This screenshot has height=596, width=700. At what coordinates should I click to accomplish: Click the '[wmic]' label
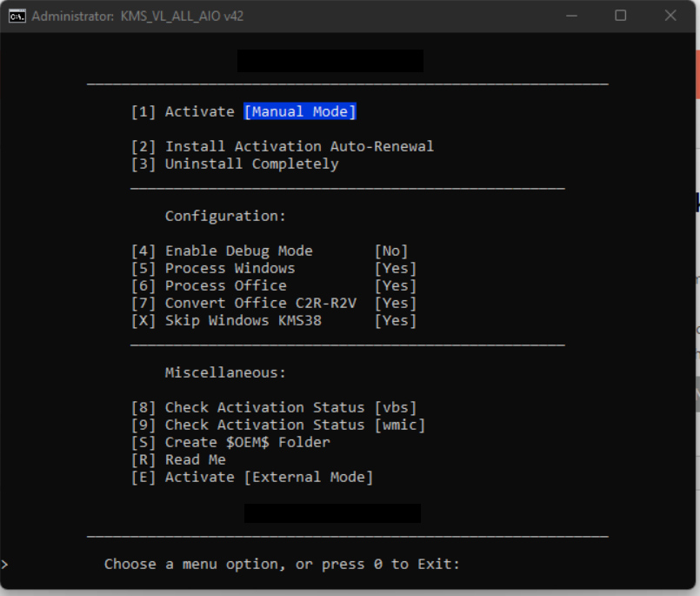click(400, 425)
